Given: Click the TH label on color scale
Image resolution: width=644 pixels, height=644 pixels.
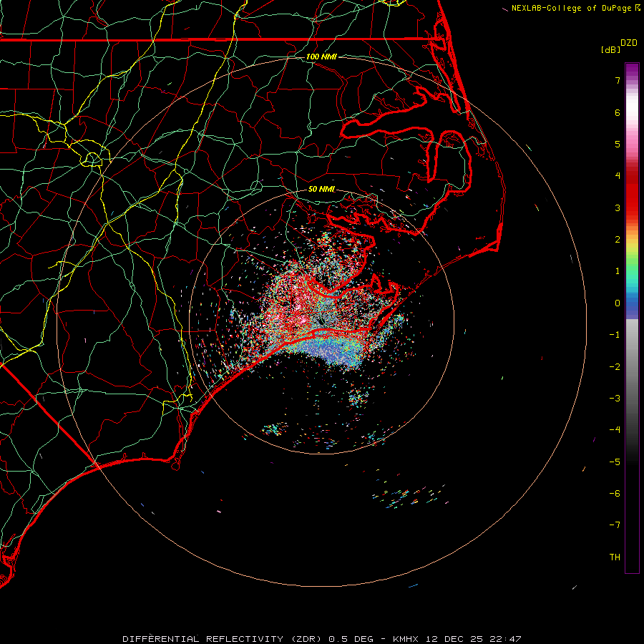Looking at the screenshot, I should [615, 557].
